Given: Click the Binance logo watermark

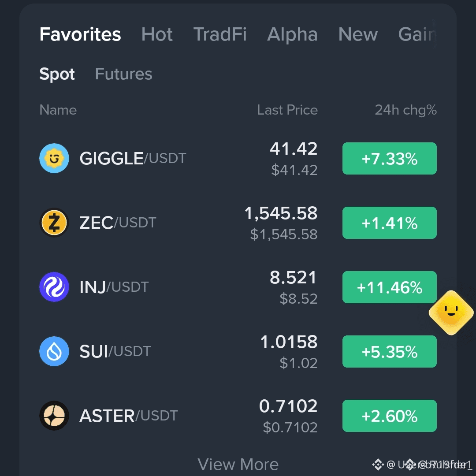Looking at the screenshot, I should click(378, 465).
